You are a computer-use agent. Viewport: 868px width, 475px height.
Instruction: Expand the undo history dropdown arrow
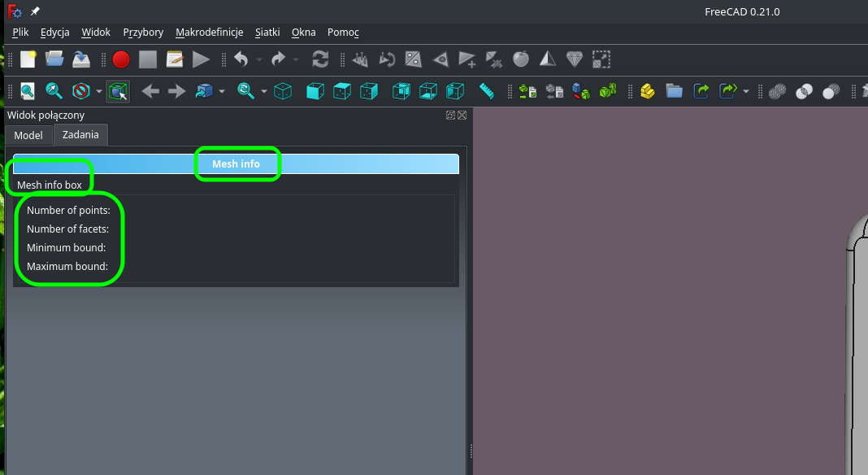tap(259, 59)
